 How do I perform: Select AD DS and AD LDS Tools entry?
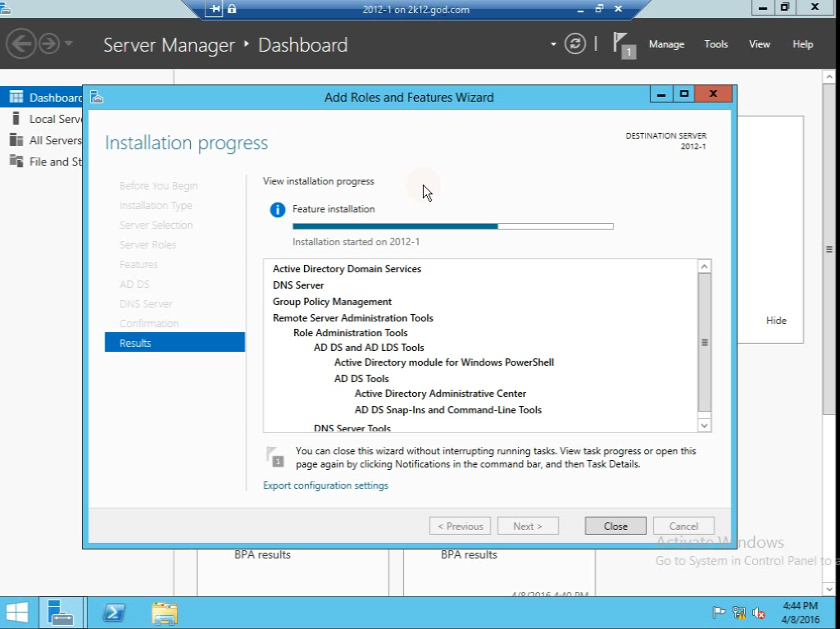(369, 348)
